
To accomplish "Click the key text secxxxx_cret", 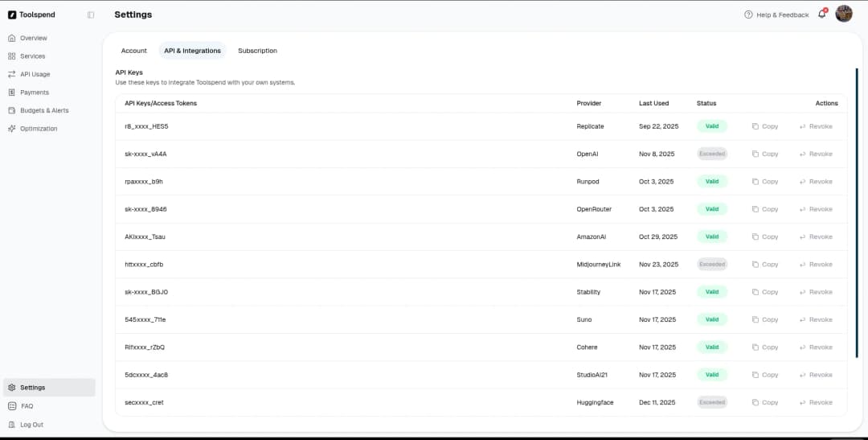I will [144, 403].
